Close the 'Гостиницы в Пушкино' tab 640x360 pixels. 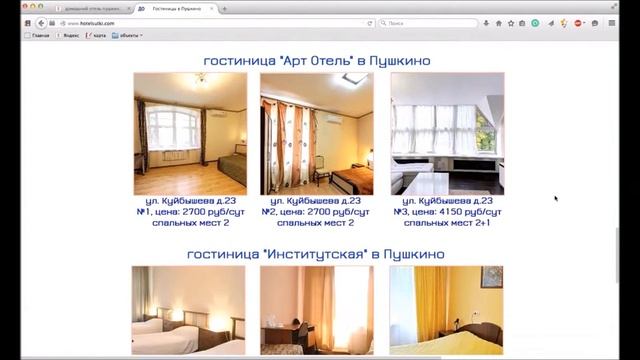[211, 9]
